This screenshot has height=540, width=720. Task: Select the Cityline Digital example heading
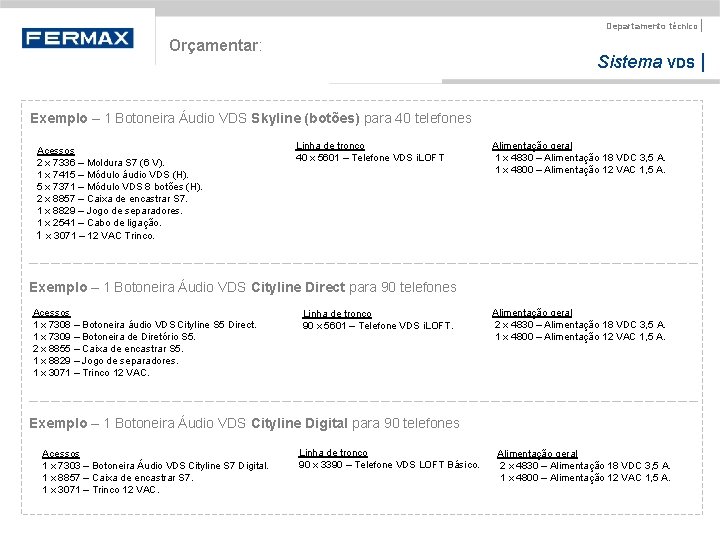pyautogui.click(x=244, y=423)
